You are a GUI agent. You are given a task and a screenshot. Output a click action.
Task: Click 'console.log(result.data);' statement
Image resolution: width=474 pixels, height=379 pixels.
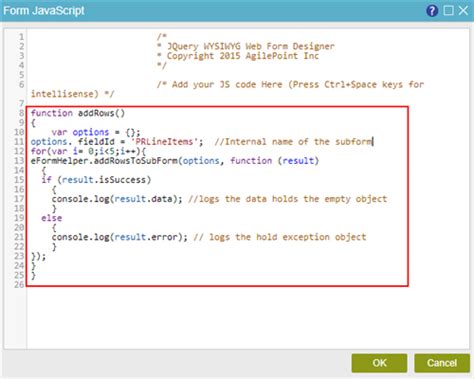point(117,199)
